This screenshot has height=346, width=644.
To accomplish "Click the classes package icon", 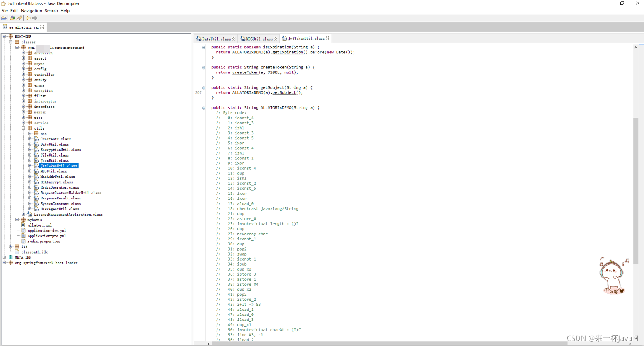I will [x=17, y=42].
